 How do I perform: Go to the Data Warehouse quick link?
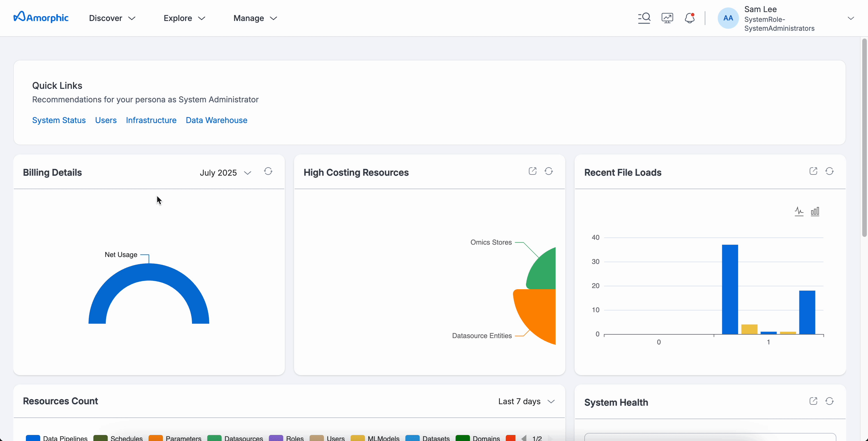pos(216,120)
